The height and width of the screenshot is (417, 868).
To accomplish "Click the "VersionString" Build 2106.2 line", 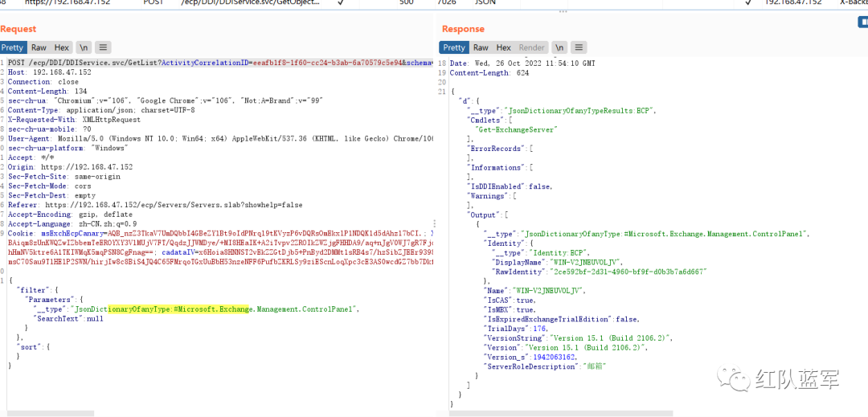I will tap(579, 338).
